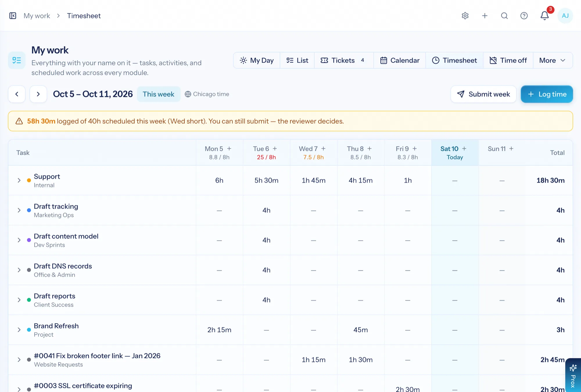
Task: Click Brand Refresh Monday 2h 15m cell
Action: click(219, 330)
